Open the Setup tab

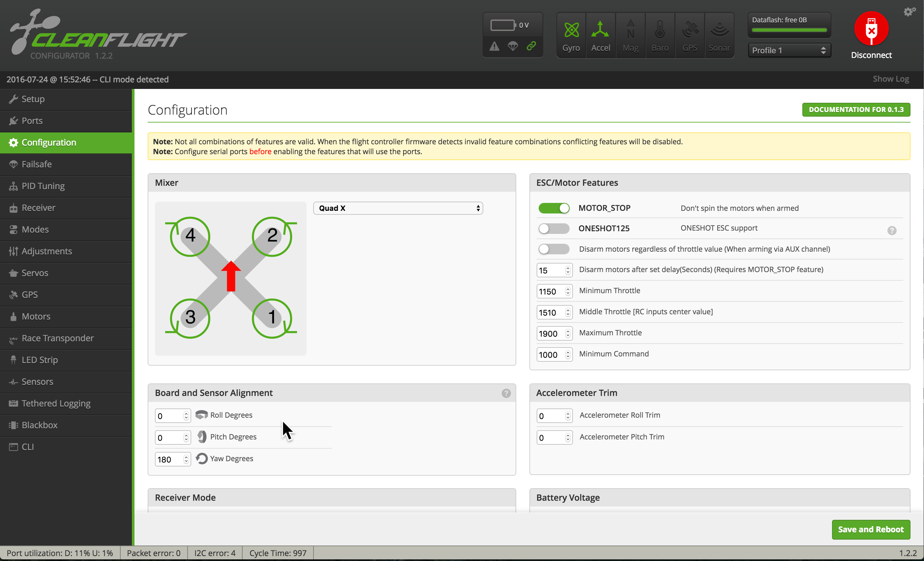coord(66,99)
